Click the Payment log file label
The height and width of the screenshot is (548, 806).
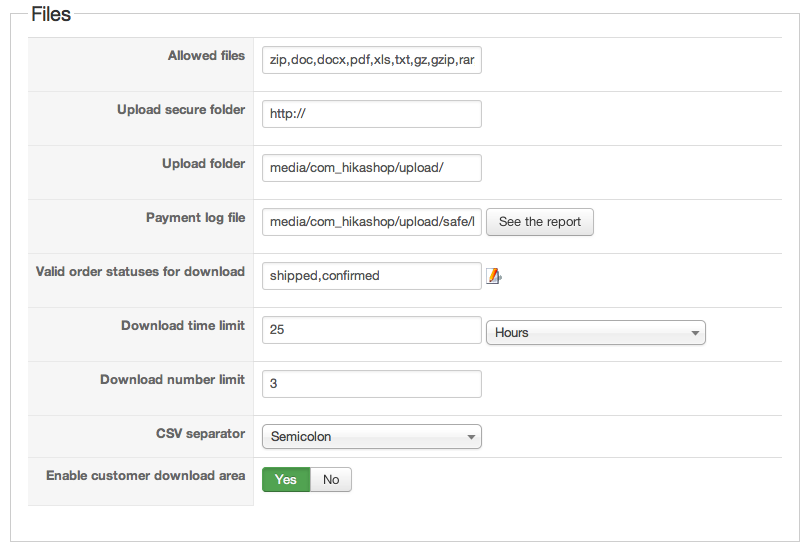(195, 218)
